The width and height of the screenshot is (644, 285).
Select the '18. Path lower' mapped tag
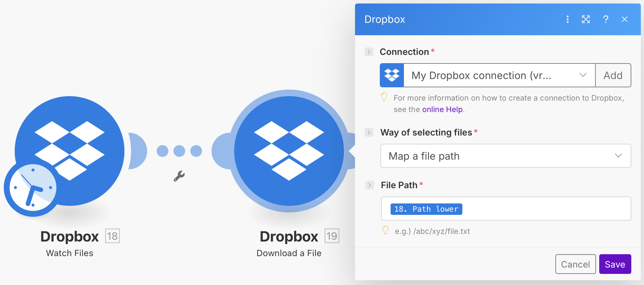[x=426, y=209]
